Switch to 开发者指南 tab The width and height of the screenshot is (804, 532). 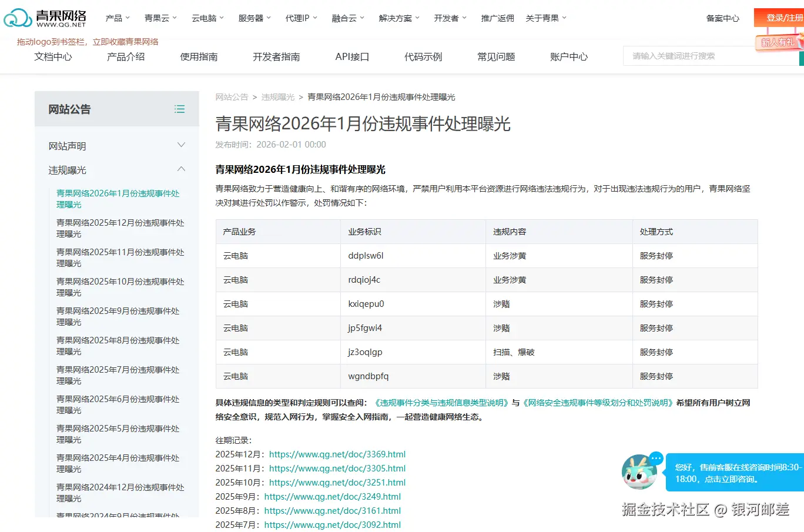click(276, 56)
